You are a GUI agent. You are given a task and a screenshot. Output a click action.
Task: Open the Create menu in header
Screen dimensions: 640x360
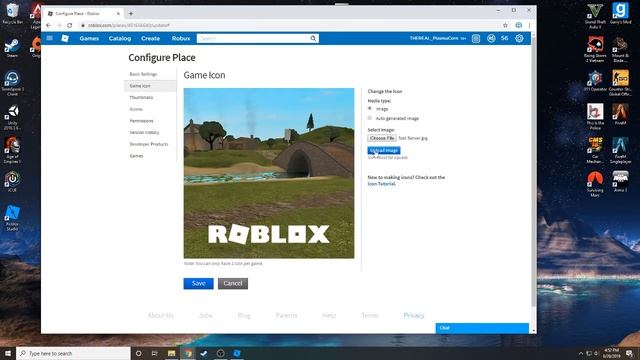tap(151, 38)
